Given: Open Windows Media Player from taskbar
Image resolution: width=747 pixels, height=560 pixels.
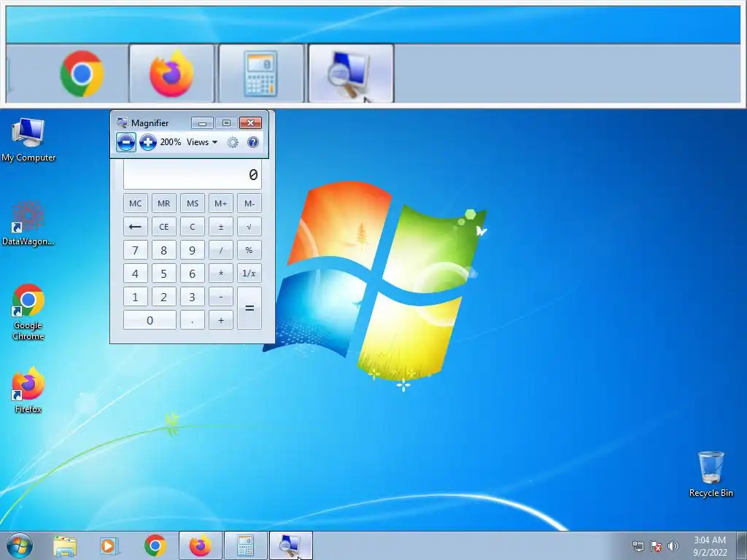Looking at the screenshot, I should click(x=109, y=545).
